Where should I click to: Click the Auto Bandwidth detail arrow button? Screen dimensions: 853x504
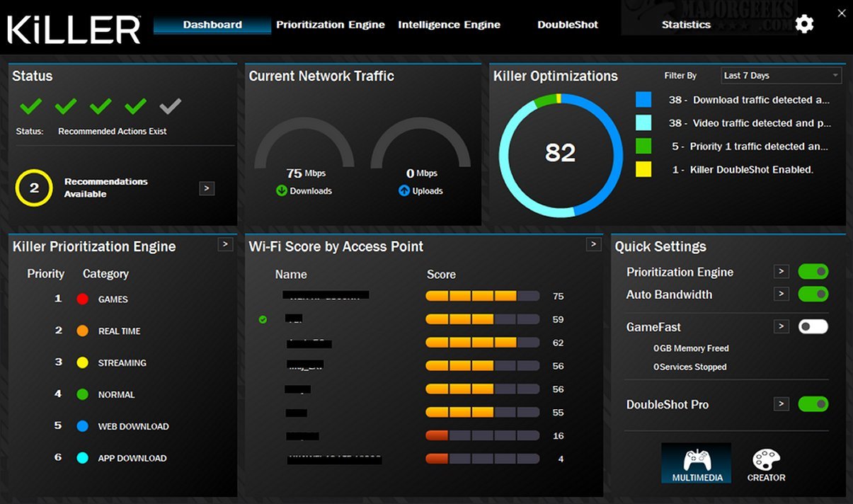coord(781,294)
